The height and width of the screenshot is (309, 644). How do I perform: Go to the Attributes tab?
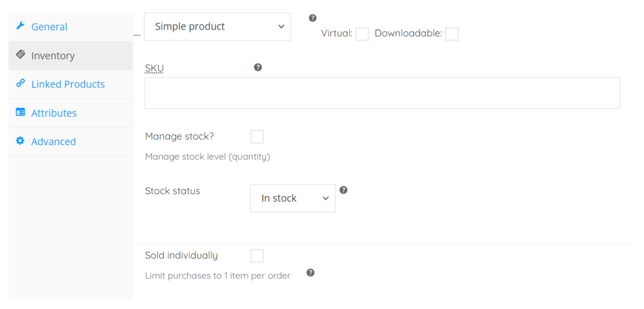point(54,113)
